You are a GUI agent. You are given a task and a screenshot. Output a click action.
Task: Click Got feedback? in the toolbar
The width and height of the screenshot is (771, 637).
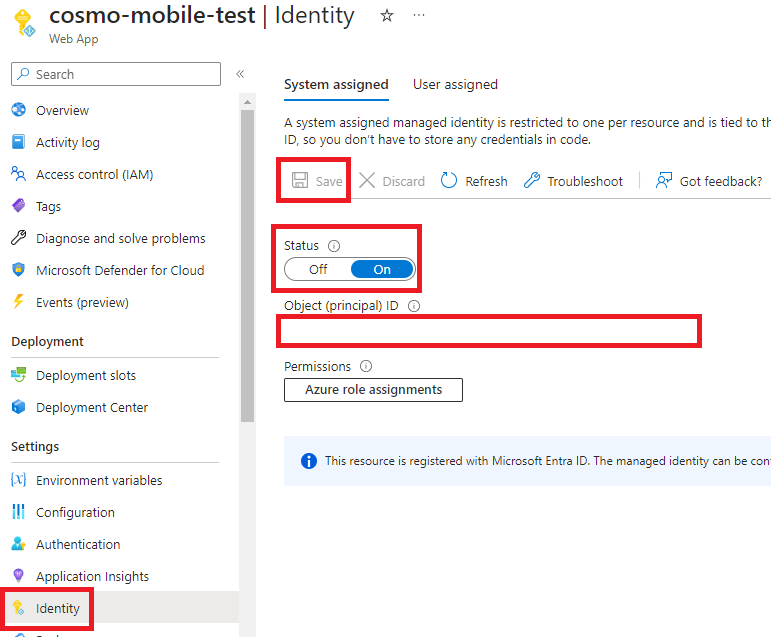pos(709,181)
